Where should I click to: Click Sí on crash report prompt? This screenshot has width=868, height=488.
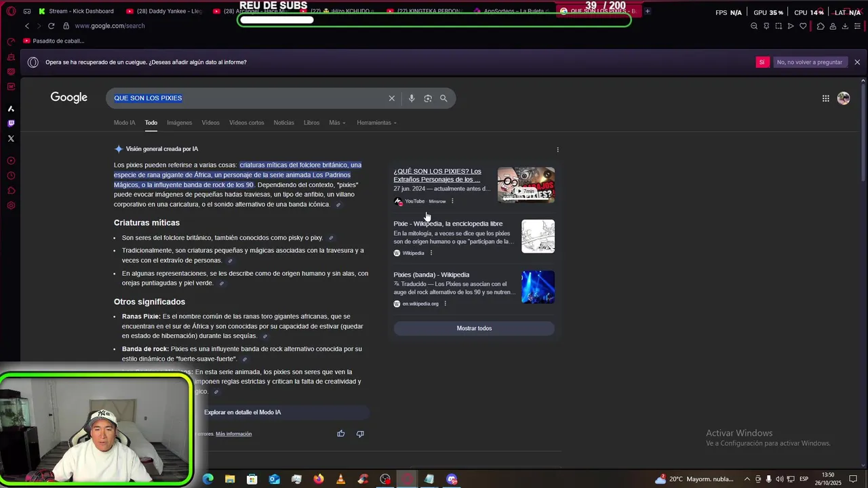[x=762, y=62]
